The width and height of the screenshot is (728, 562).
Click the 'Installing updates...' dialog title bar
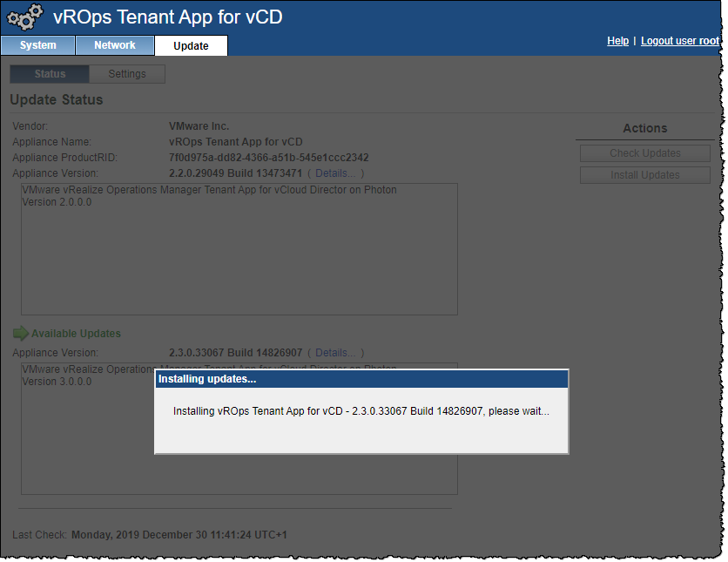(361, 379)
